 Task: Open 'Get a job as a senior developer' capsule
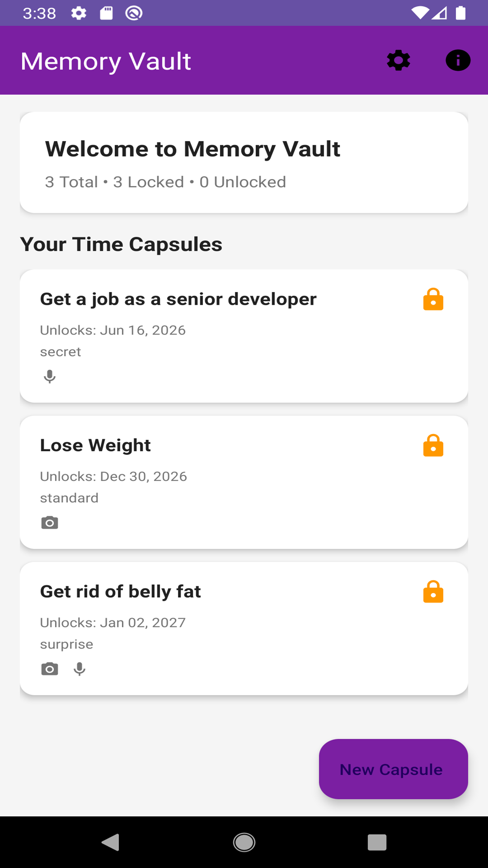(178, 299)
